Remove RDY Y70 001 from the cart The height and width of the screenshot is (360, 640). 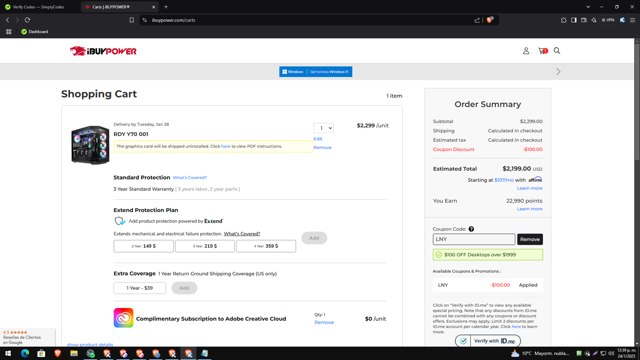[322, 147]
